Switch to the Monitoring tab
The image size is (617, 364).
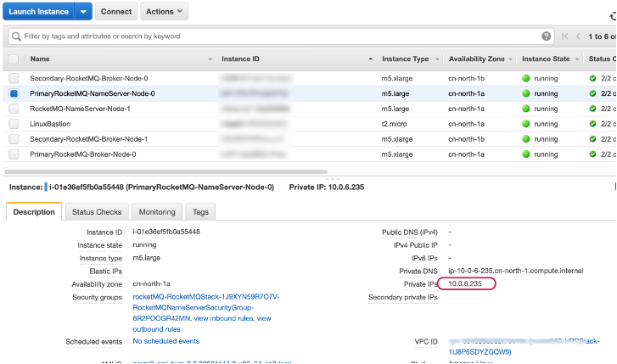click(x=157, y=212)
